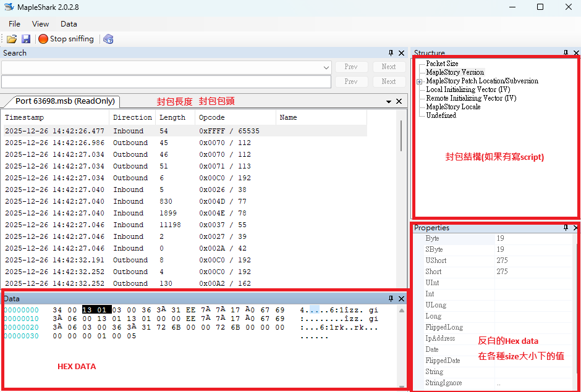Click the second search input field

tap(166, 82)
